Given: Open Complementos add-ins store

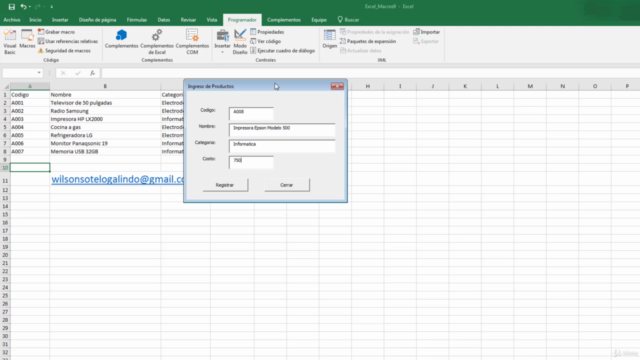Looking at the screenshot, I should pyautogui.click(x=121, y=39).
